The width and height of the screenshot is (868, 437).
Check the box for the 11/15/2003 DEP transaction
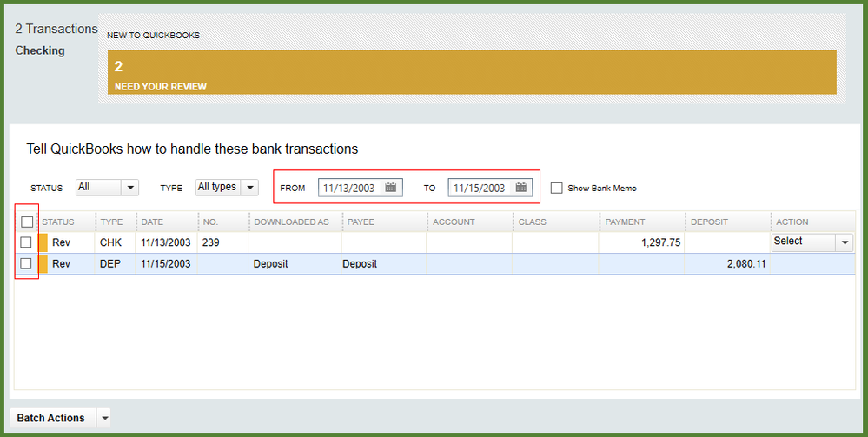pos(26,263)
